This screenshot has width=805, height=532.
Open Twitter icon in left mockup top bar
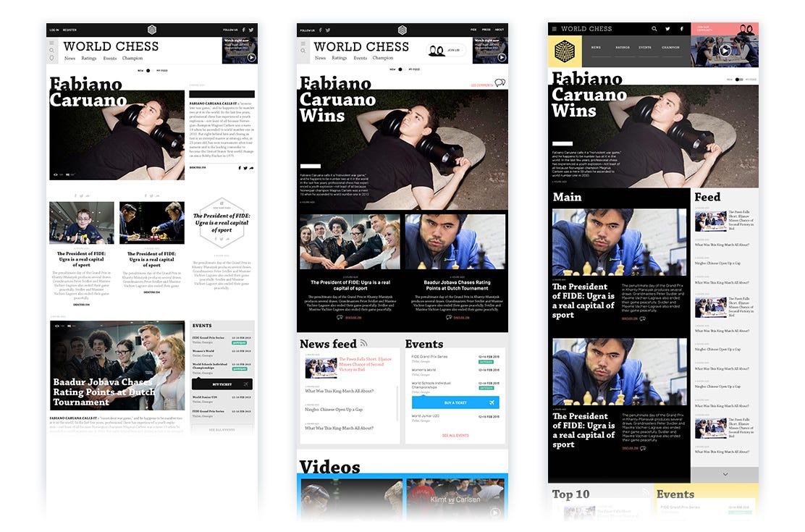(x=251, y=30)
